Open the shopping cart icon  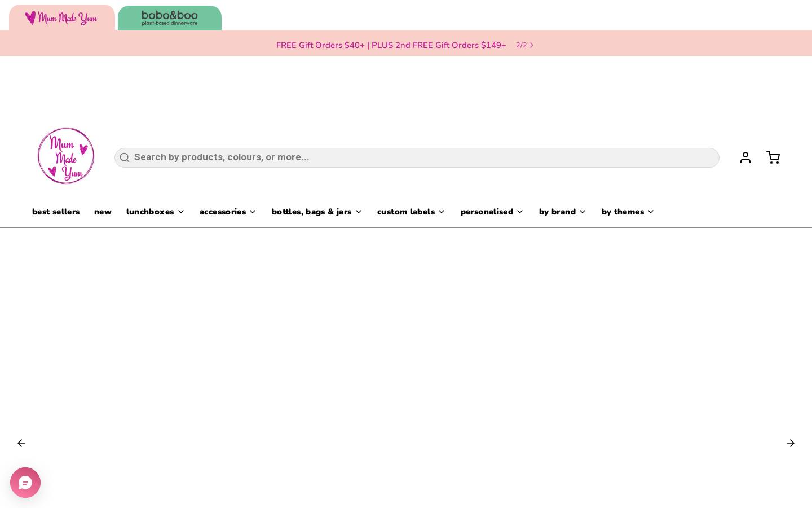(x=773, y=157)
